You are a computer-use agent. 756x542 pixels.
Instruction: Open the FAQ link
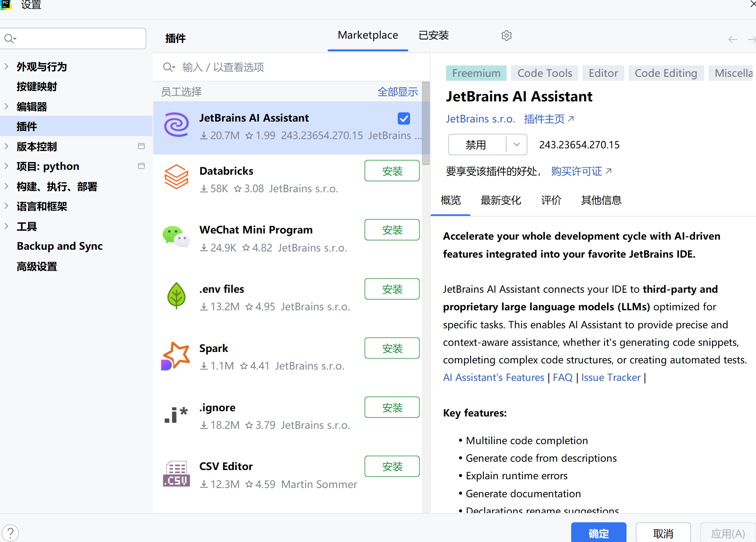[x=562, y=377]
